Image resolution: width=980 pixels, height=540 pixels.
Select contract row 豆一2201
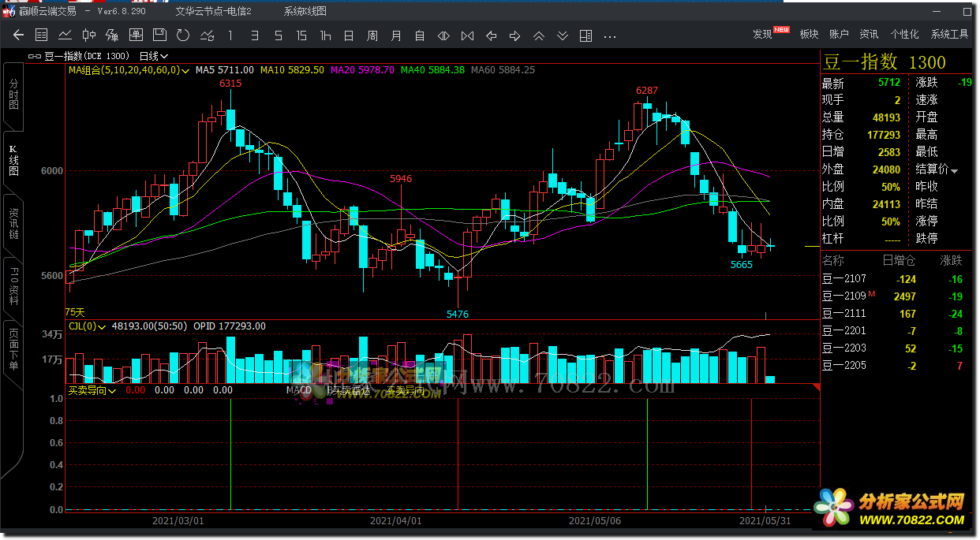click(898, 330)
